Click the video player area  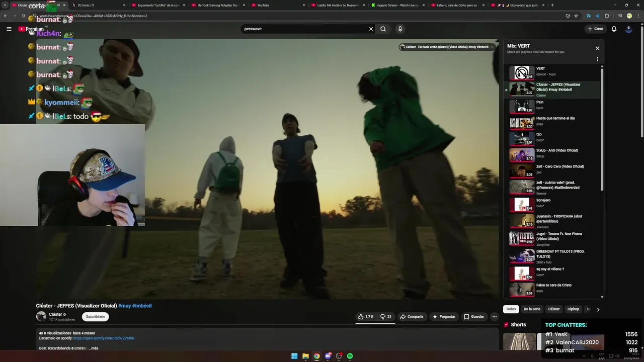coord(267,169)
